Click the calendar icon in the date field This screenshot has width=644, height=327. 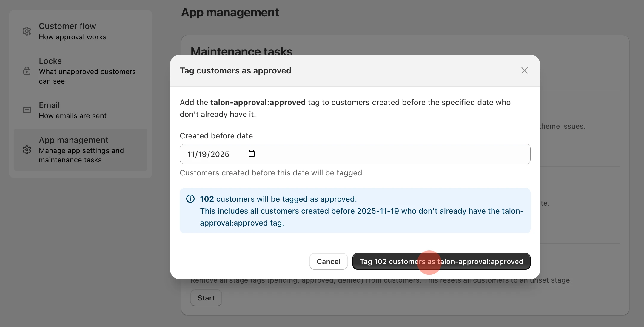pyautogui.click(x=251, y=154)
